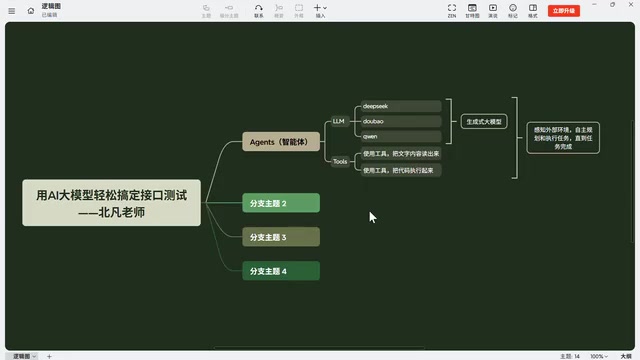Go to the home screen icon
The width and height of the screenshot is (640, 360).
pyautogui.click(x=31, y=11)
